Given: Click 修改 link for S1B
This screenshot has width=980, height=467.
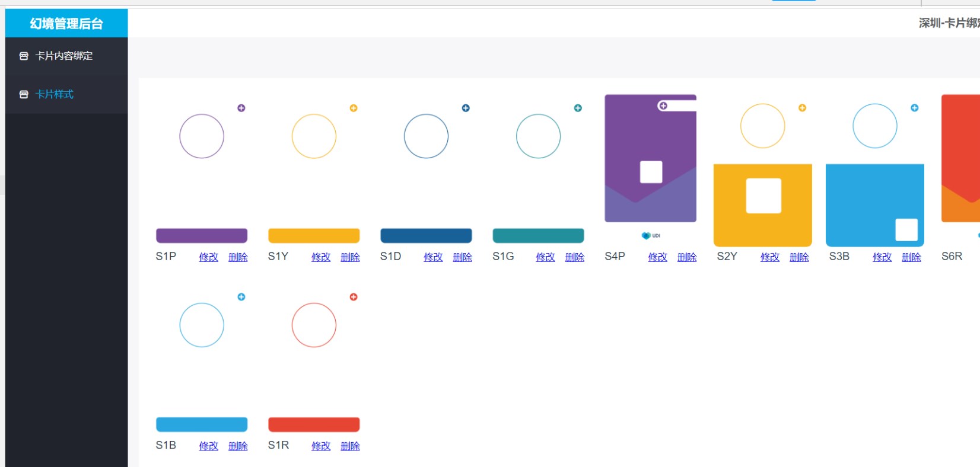Looking at the screenshot, I should pyautogui.click(x=209, y=446).
